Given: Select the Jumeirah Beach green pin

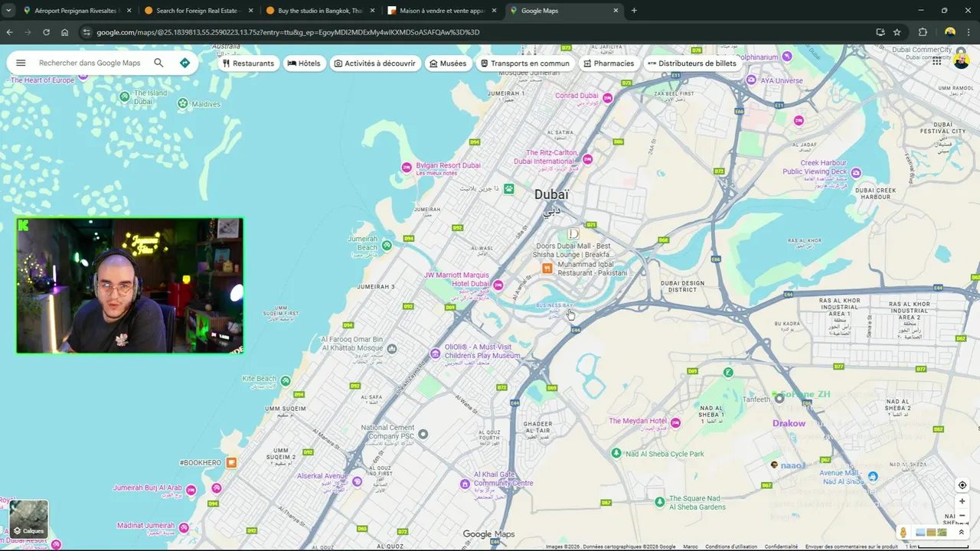Looking at the screenshot, I should pos(387,246).
